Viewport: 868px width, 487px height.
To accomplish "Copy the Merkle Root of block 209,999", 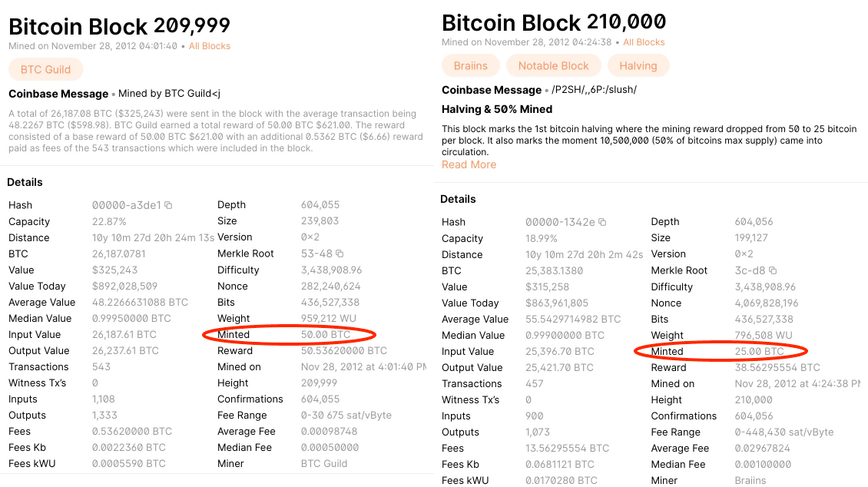I will pos(338,253).
